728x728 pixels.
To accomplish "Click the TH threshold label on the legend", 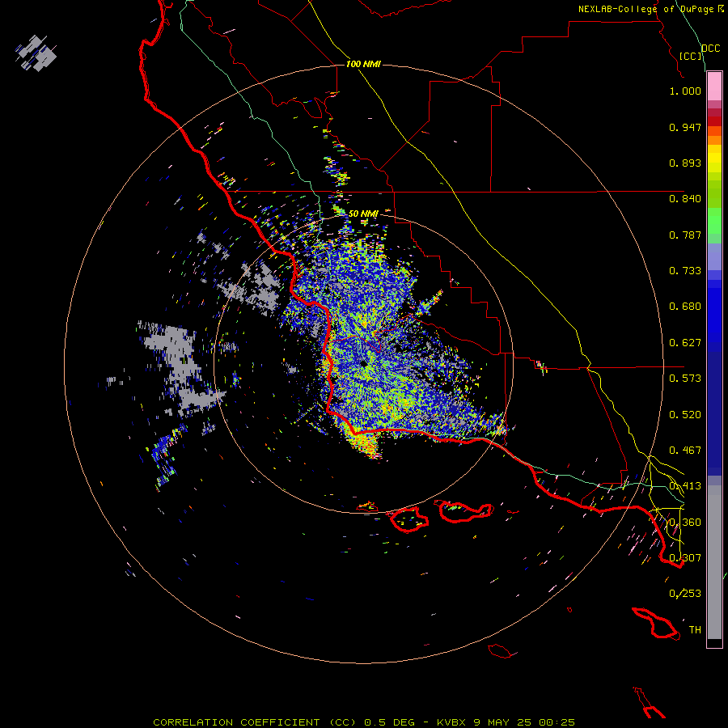I will point(695,630).
